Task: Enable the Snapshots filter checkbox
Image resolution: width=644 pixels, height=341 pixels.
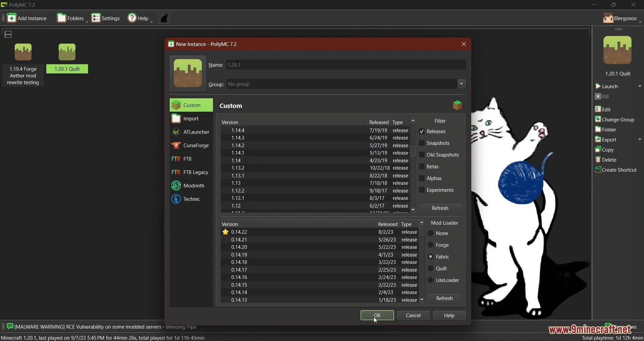Action: click(422, 144)
